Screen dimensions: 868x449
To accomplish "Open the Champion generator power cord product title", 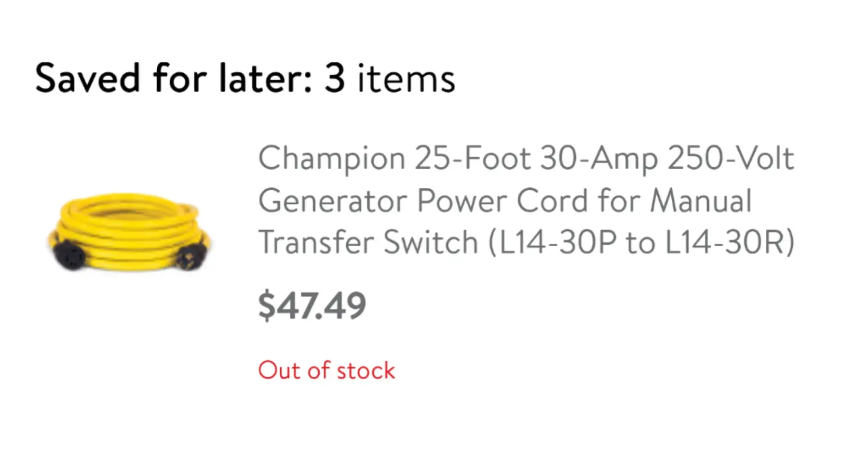I will (x=526, y=200).
